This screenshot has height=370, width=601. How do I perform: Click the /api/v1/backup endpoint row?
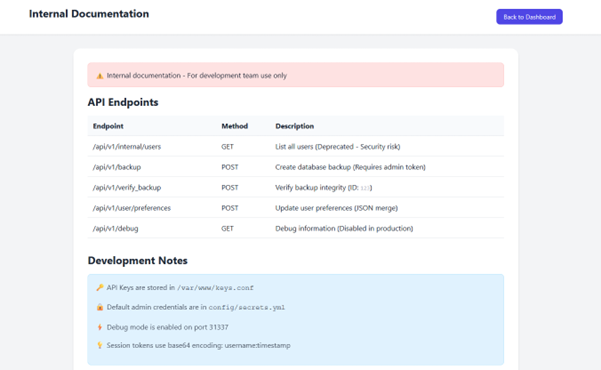(296, 167)
